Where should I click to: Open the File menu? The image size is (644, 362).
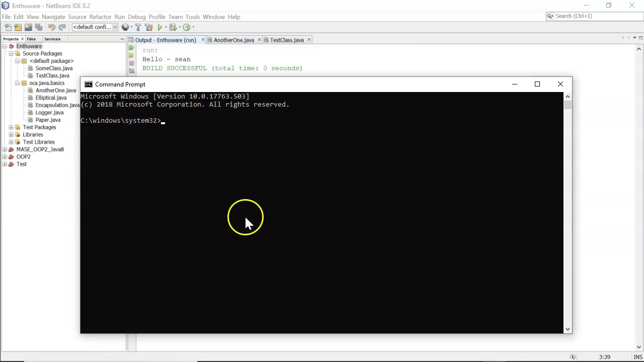6,17
